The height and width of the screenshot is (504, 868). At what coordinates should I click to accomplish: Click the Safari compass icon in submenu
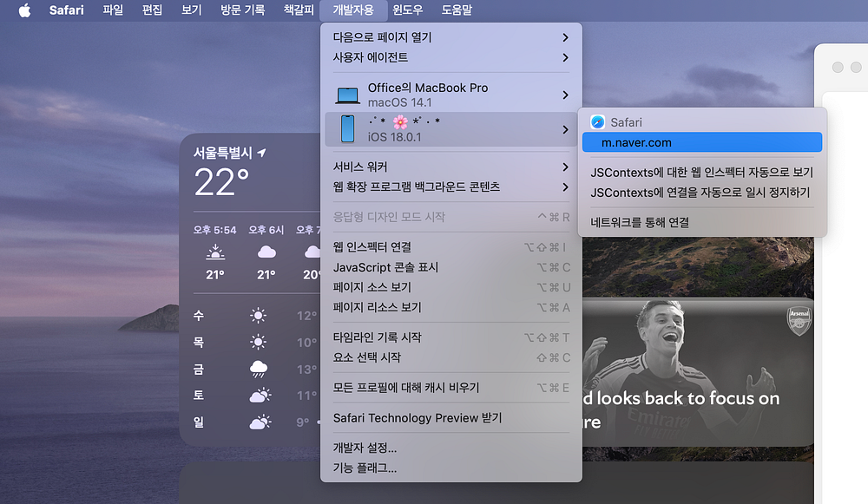[597, 121]
